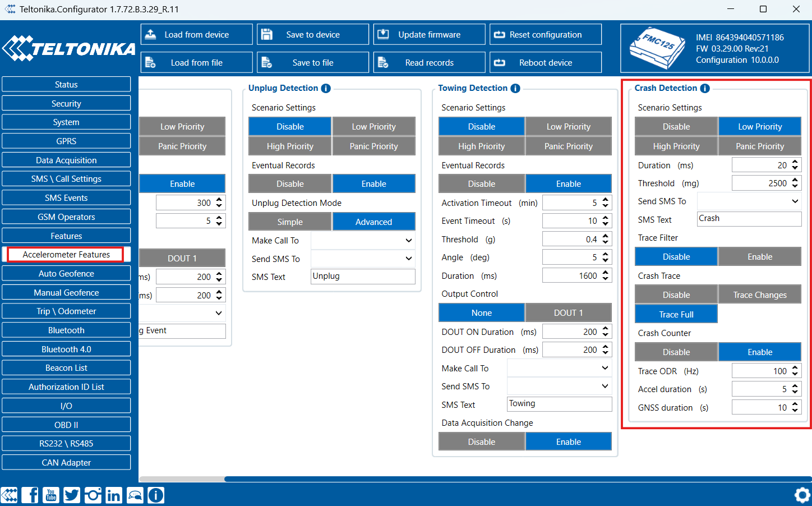Increase Trace ODR value
This screenshot has width=812, height=506.
pyautogui.click(x=795, y=367)
